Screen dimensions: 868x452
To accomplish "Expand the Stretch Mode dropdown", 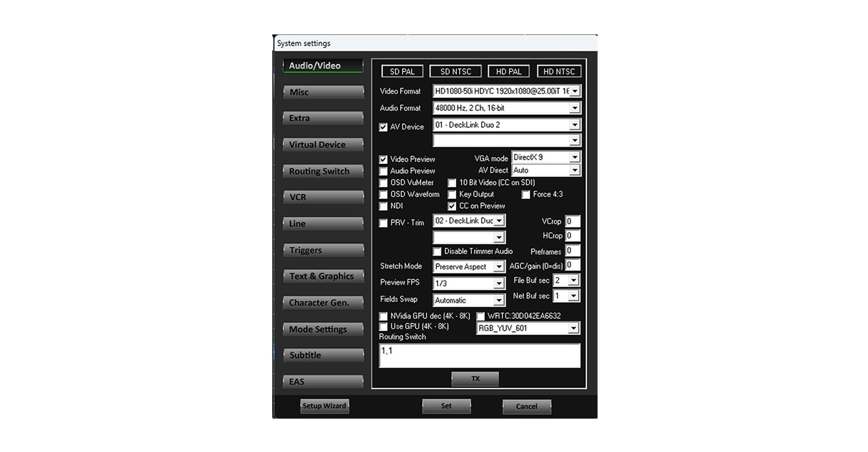I will [499, 267].
